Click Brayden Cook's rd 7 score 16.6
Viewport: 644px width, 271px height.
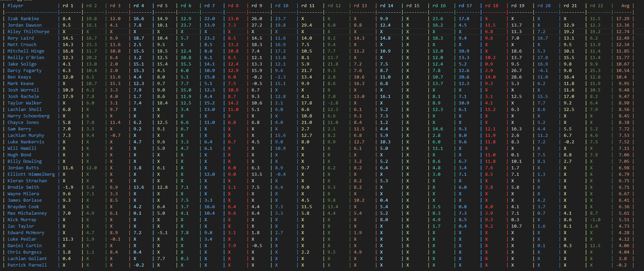[x=210, y=207]
